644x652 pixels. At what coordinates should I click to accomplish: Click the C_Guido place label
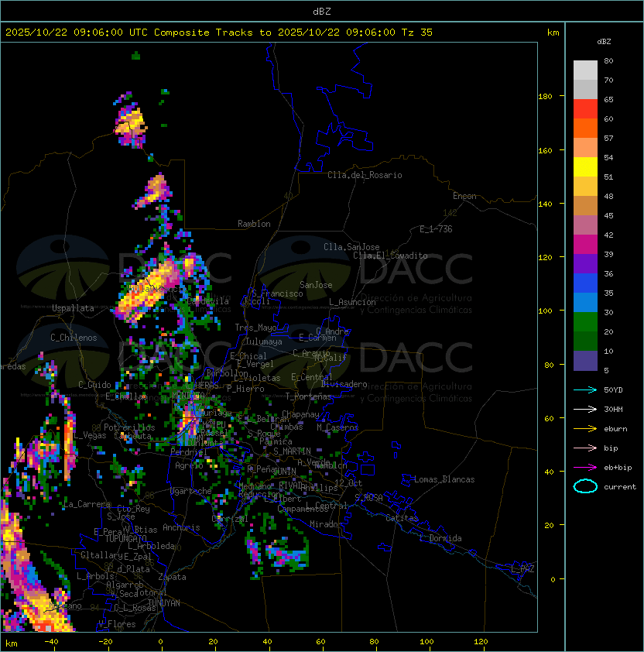tap(94, 385)
